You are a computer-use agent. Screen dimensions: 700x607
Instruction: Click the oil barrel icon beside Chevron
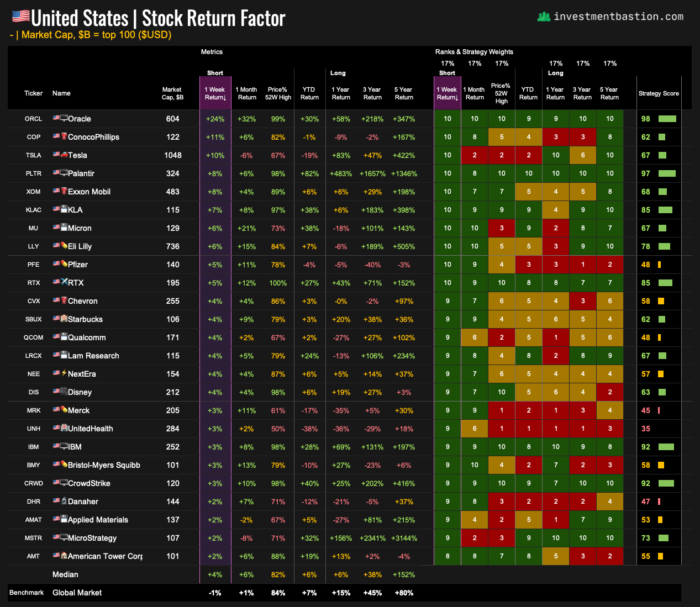click(64, 300)
